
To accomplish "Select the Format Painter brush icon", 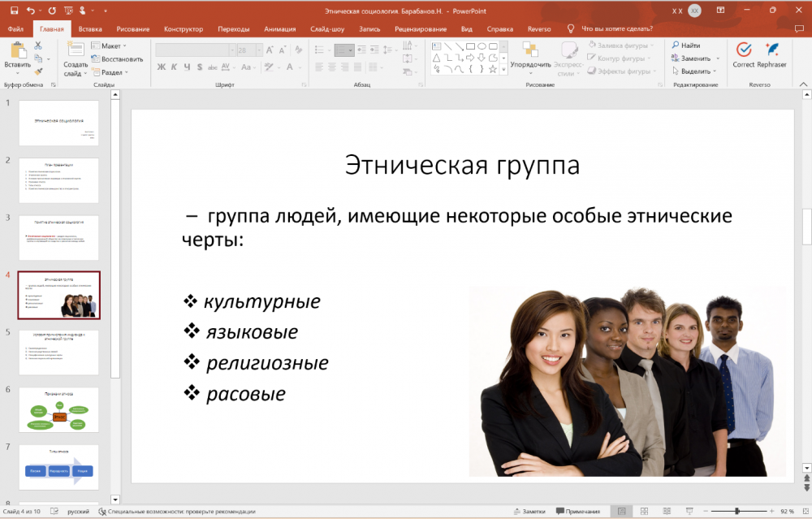I will [37, 72].
